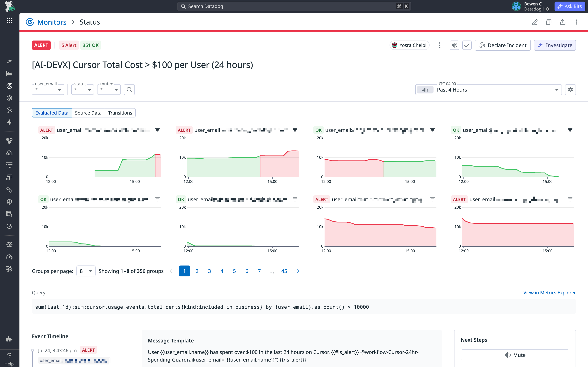The width and height of the screenshot is (588, 367).
Task: Go to page 7
Action: pos(259,271)
